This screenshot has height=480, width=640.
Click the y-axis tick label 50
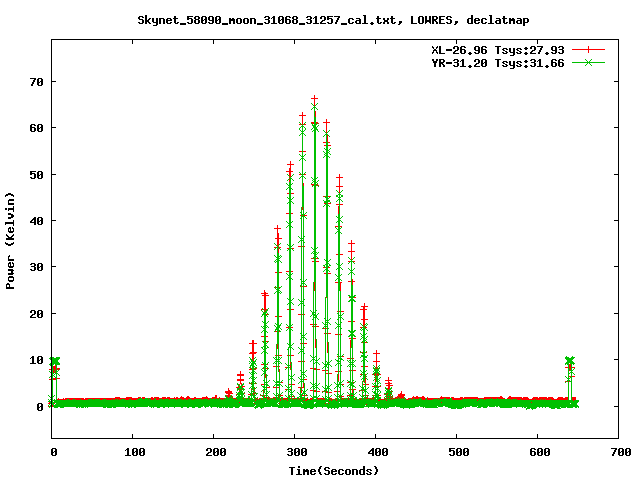pyautogui.click(x=36, y=175)
